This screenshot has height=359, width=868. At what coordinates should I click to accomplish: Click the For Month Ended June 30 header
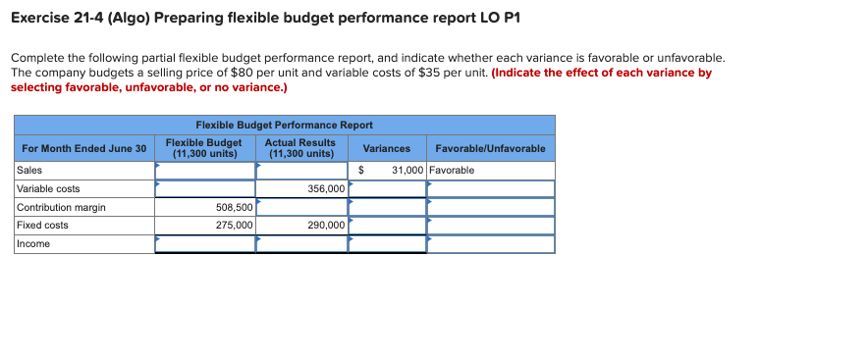84,148
